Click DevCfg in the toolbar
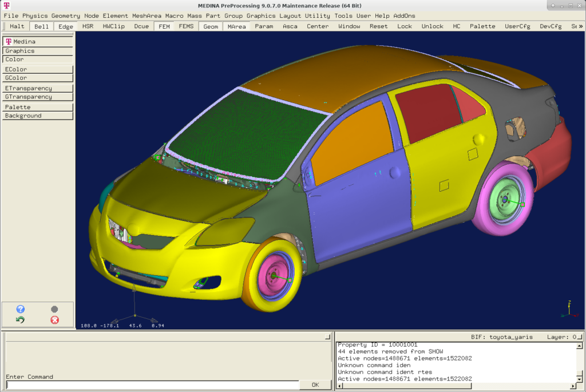 (551, 26)
